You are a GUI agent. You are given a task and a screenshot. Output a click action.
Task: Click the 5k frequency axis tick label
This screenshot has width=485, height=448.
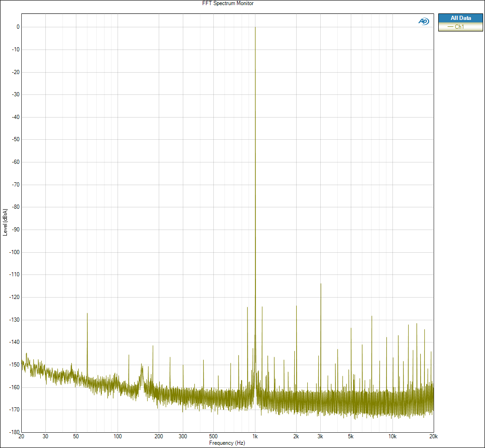[x=350, y=436]
